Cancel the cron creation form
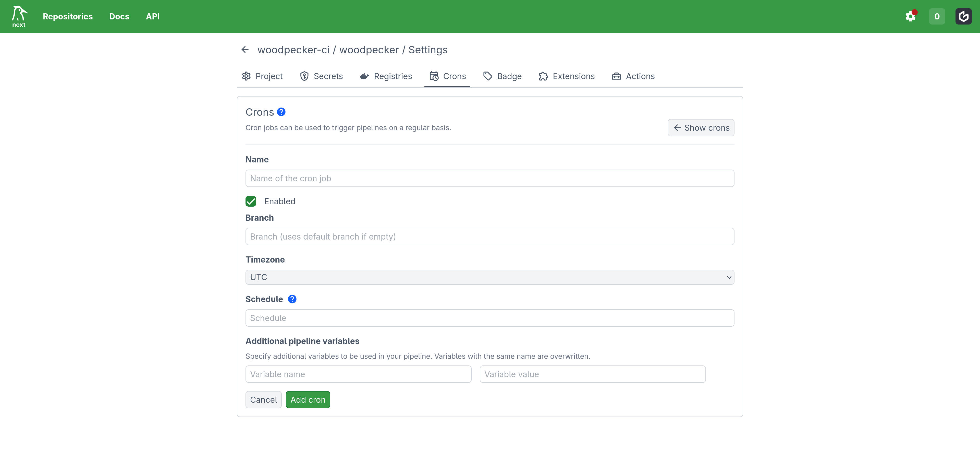 tap(263, 400)
